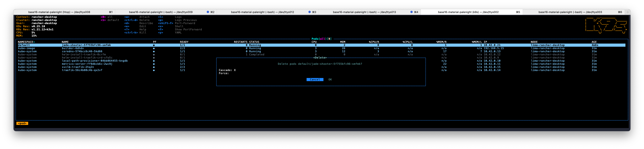
Task: Click the PF dot for coredns pod
Action: click(154, 52)
